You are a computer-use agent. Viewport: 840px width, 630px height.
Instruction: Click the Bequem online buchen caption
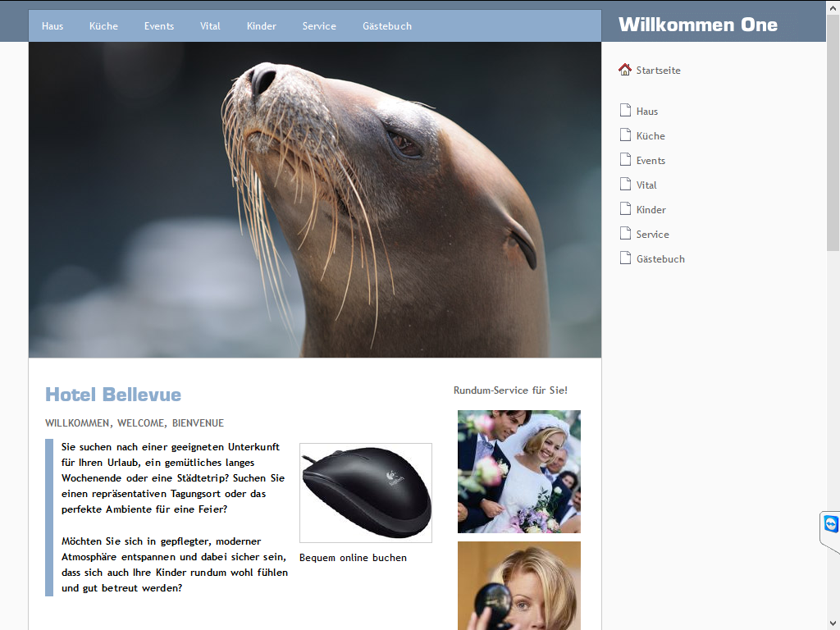coord(353,558)
